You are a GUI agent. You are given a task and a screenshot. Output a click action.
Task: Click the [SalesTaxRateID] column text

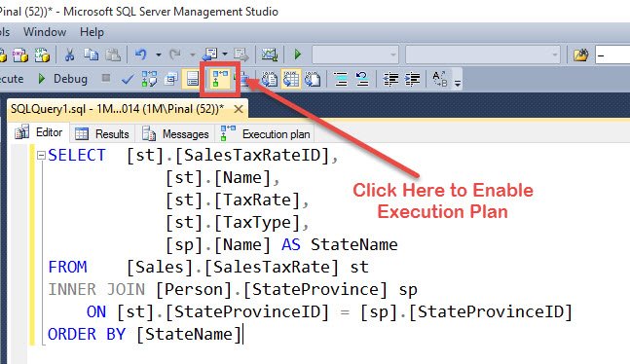(252, 155)
